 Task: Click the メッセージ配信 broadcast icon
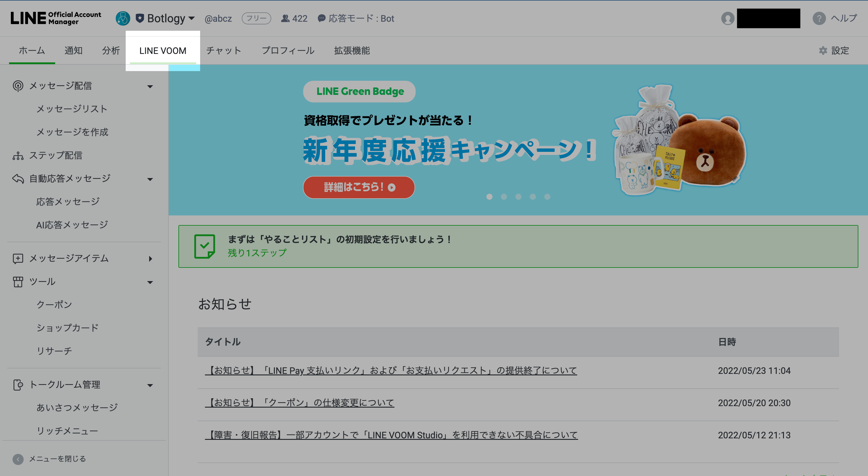[x=18, y=86]
